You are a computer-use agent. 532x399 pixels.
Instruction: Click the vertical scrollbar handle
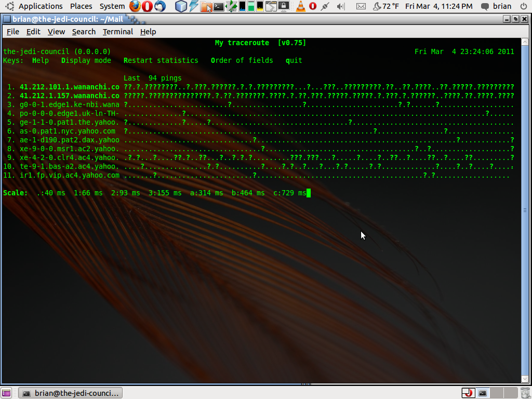(525, 210)
